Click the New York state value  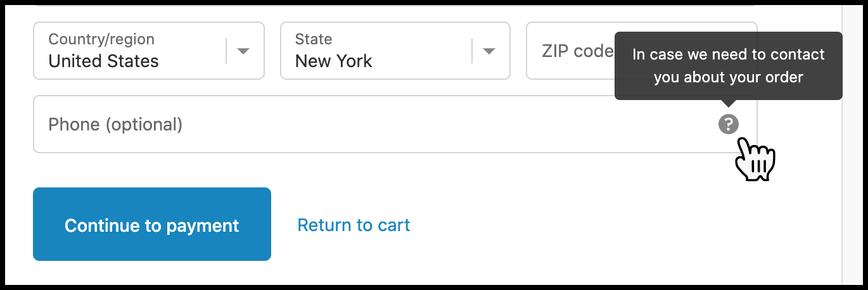point(333,61)
